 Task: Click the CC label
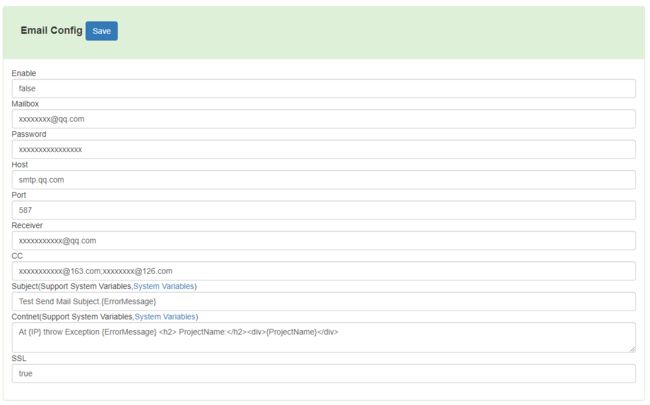[x=17, y=256]
